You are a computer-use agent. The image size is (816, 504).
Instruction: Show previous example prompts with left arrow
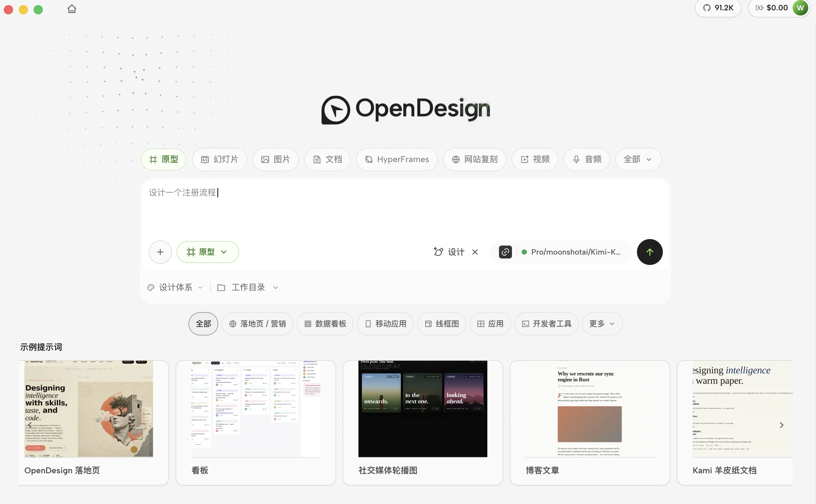point(30,425)
